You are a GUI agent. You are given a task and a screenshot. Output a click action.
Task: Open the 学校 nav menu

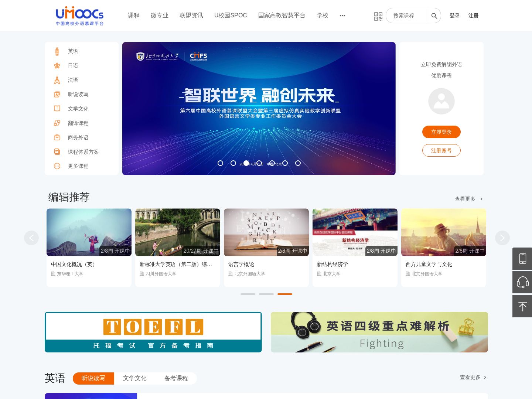pyautogui.click(x=323, y=16)
